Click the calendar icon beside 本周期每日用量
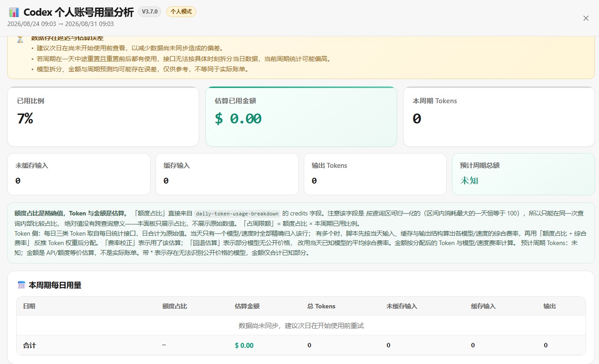Image resolution: width=599 pixels, height=364 pixels. click(21, 285)
